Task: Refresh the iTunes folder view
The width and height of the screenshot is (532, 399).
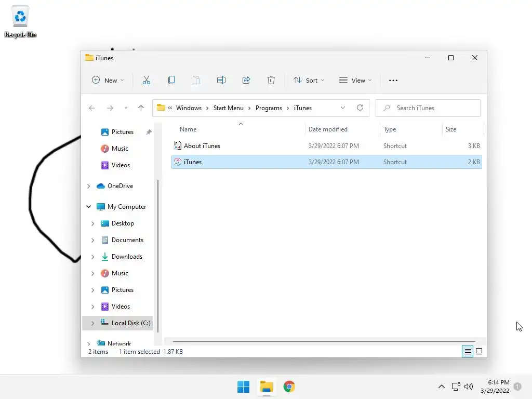Action: [360, 108]
